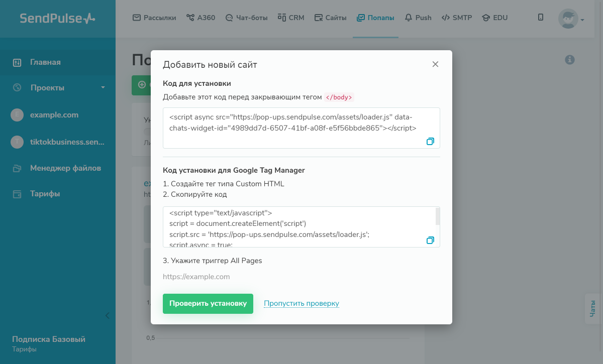Open the user avatar account menu
The width and height of the screenshot is (603, 364).
571,19
